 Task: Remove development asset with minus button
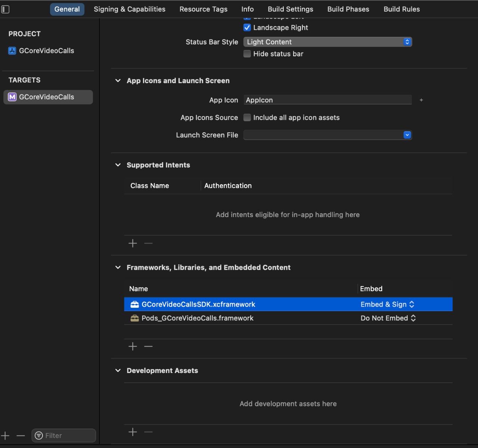[x=148, y=432]
